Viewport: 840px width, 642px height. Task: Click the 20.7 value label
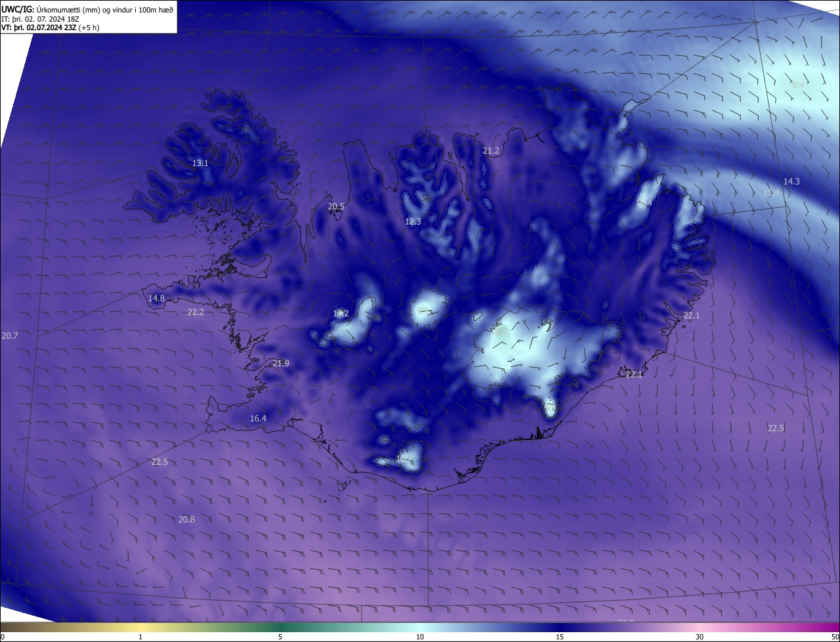[x=10, y=335]
